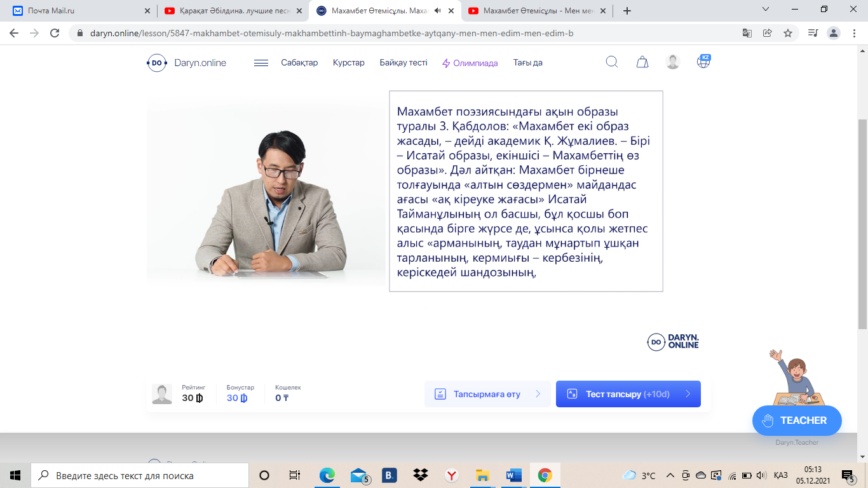Click the Кошелек 0 ₸ value
868x488 pixels.
point(282,398)
